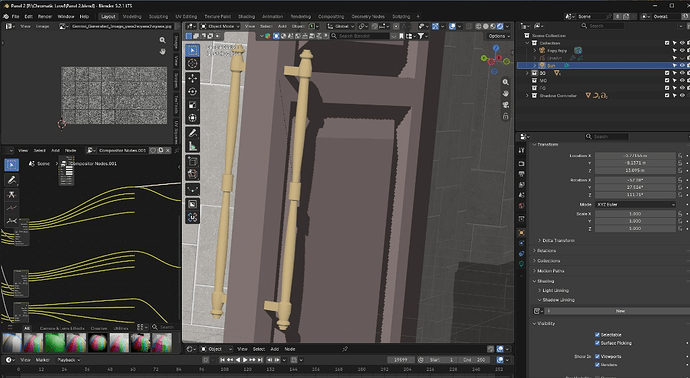This screenshot has height=378, width=690.
Task: Toggle exclude checkbox for Collection row
Action: 667,43
